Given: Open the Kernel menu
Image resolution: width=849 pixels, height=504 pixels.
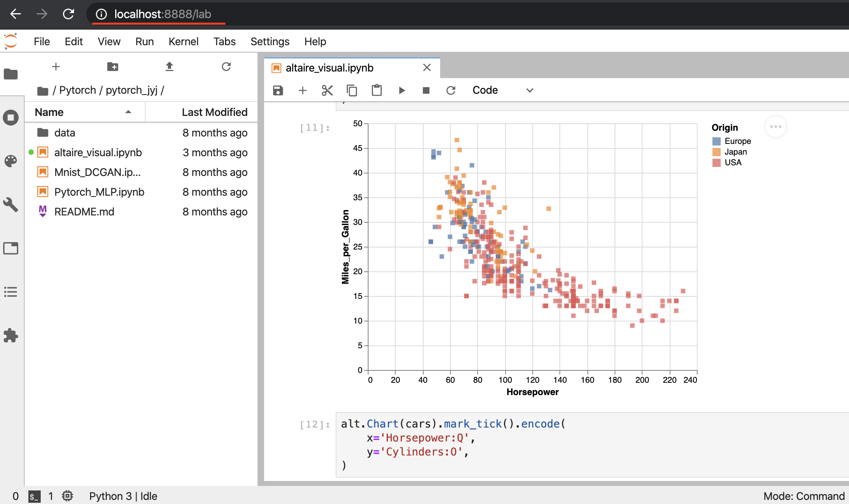Looking at the screenshot, I should 183,42.
